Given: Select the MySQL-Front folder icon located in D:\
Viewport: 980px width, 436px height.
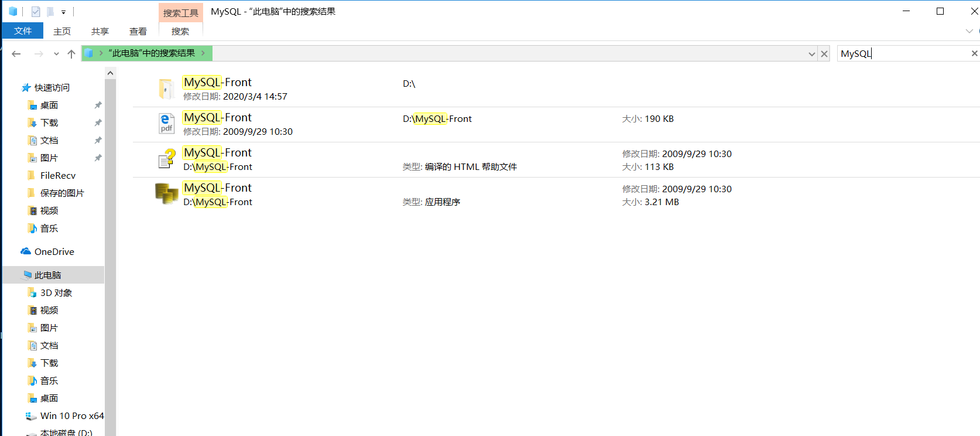Looking at the screenshot, I should point(166,89).
